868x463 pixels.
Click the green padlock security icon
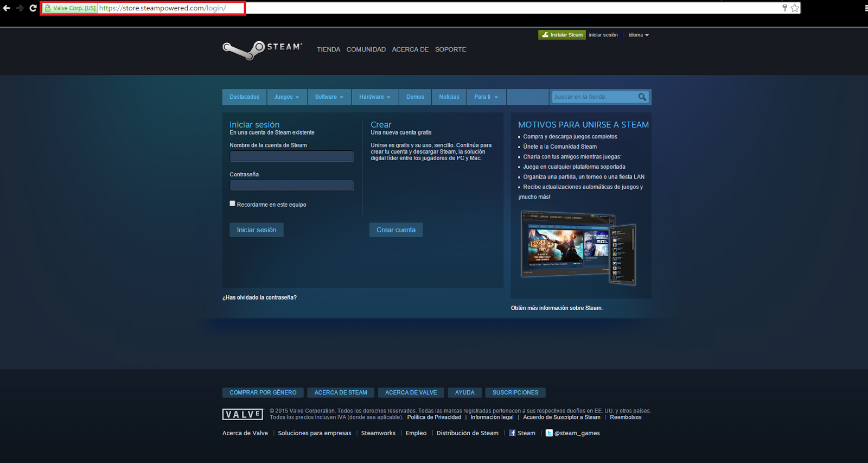(48, 8)
